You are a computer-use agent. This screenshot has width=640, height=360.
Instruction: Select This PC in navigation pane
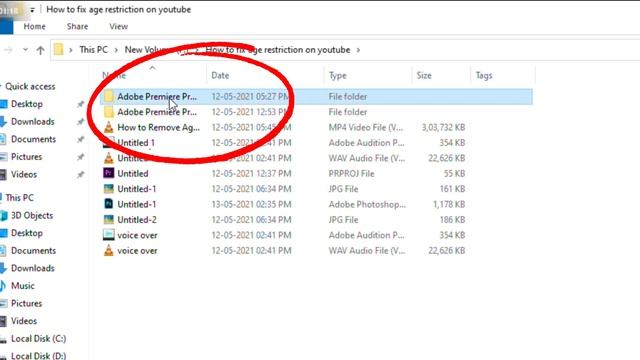click(19, 198)
